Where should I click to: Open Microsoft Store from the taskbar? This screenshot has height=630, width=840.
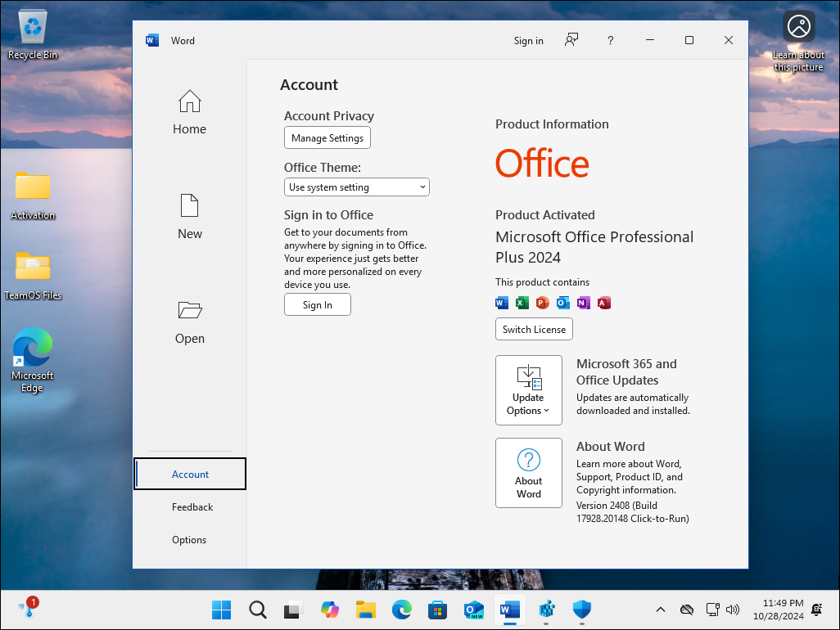click(437, 610)
